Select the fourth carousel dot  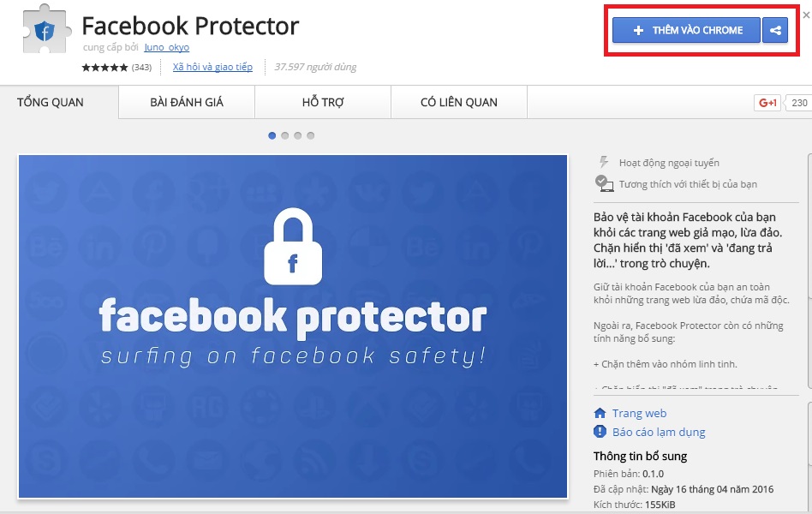[310, 135]
